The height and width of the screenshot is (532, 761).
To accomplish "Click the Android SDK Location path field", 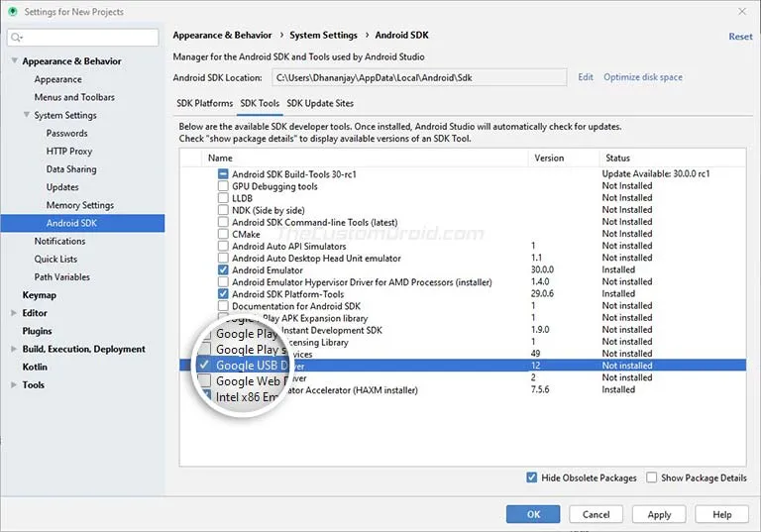I will (419, 77).
